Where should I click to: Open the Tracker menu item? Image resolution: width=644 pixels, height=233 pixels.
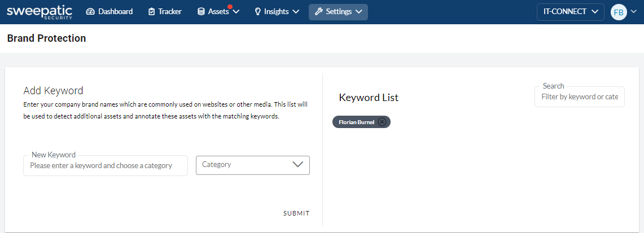[170, 12]
